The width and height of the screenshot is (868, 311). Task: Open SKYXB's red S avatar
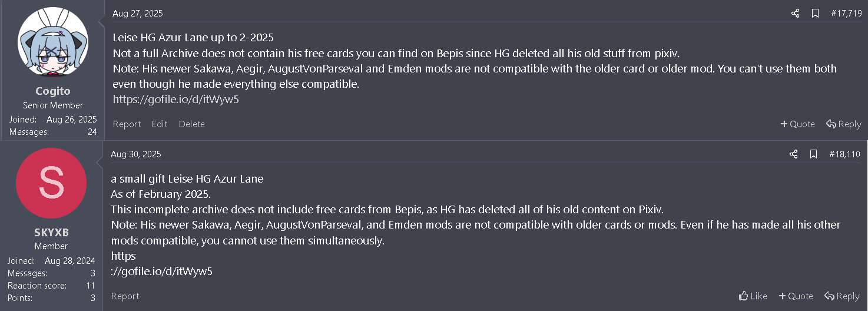point(51,183)
